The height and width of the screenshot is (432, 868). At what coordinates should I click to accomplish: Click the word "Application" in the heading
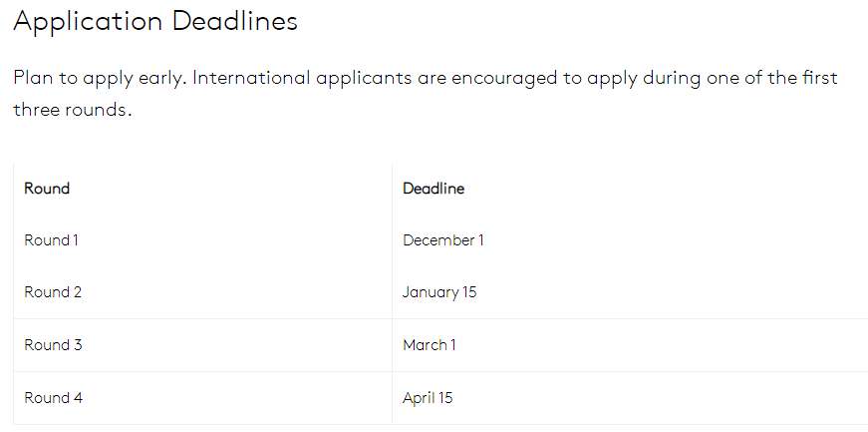tap(88, 22)
